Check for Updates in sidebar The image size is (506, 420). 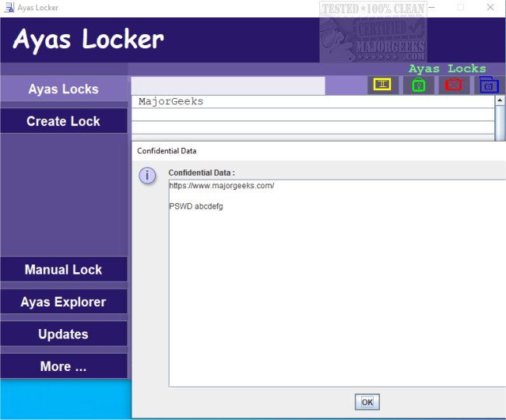(x=64, y=334)
